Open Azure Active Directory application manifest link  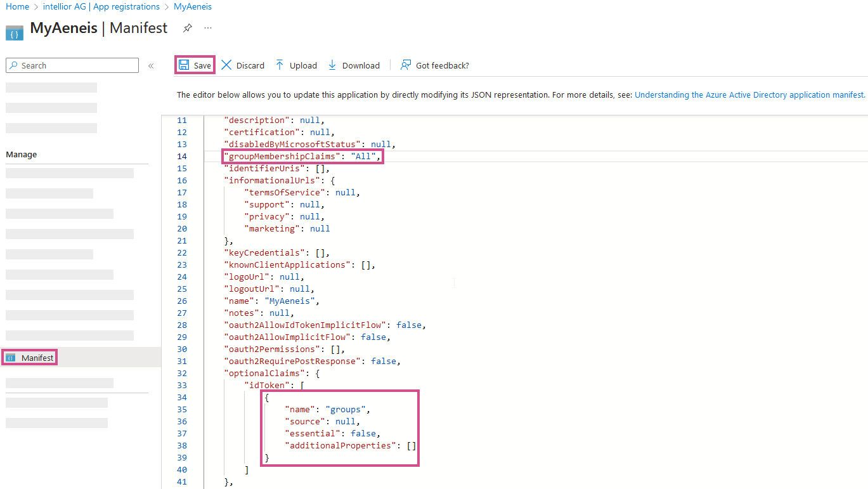[749, 95]
